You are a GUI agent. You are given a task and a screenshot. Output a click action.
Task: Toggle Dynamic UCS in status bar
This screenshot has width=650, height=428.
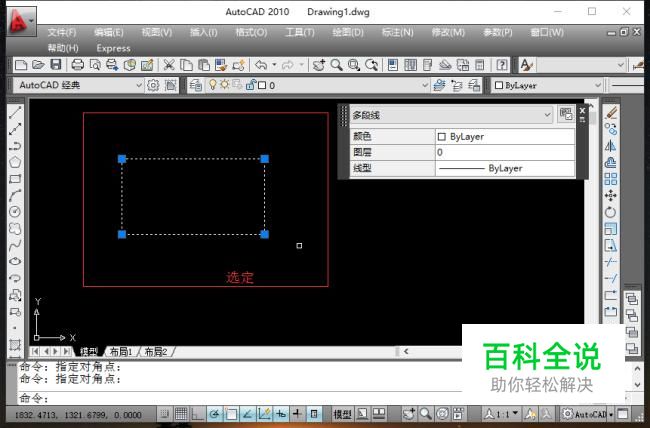click(264, 413)
